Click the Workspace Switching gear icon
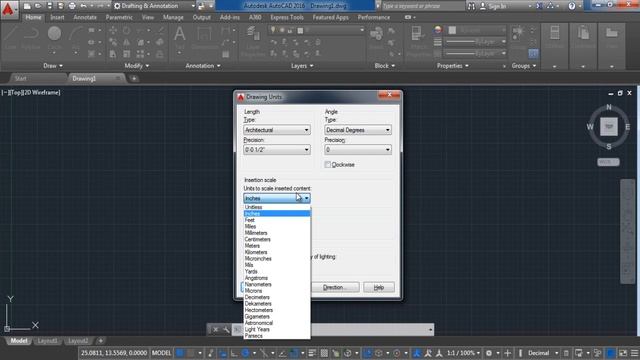The image size is (640, 360). click(489, 353)
